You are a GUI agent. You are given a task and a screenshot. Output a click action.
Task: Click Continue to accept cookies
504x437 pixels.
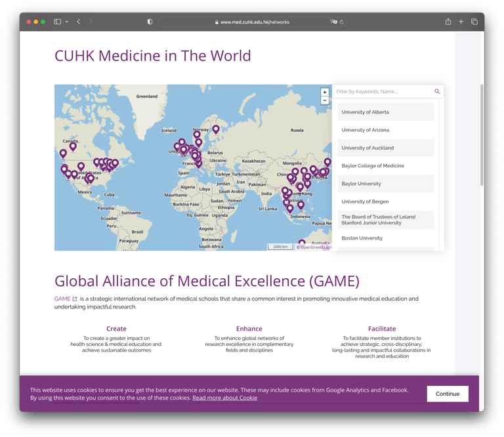[x=448, y=394]
